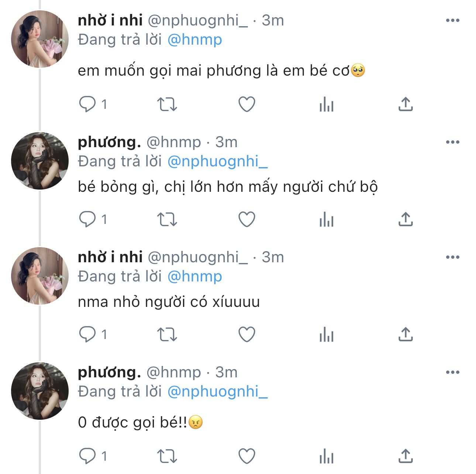View analytics for 'em muốn gọi mai phương' tweet

pos(326,104)
